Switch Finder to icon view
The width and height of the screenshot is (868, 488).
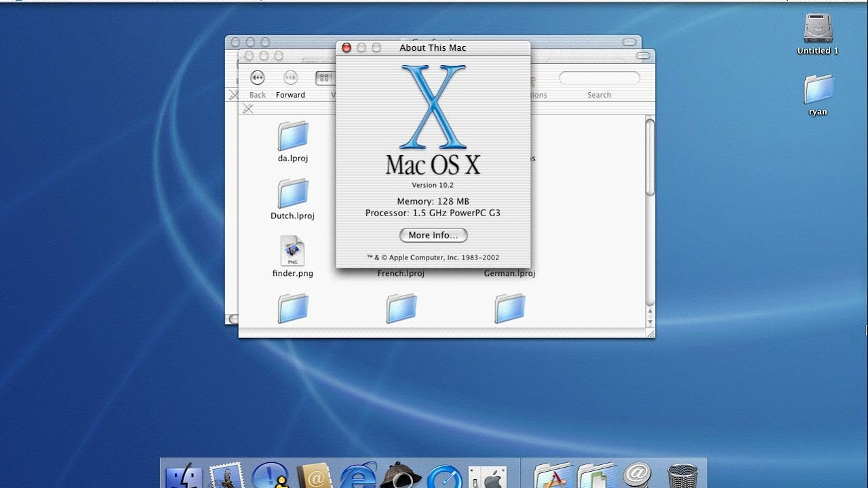(x=324, y=78)
